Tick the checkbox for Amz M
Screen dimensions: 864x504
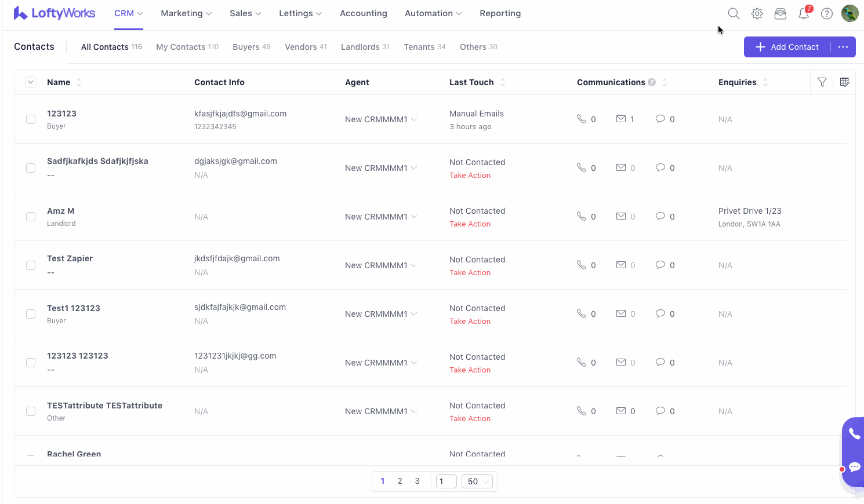(x=31, y=217)
